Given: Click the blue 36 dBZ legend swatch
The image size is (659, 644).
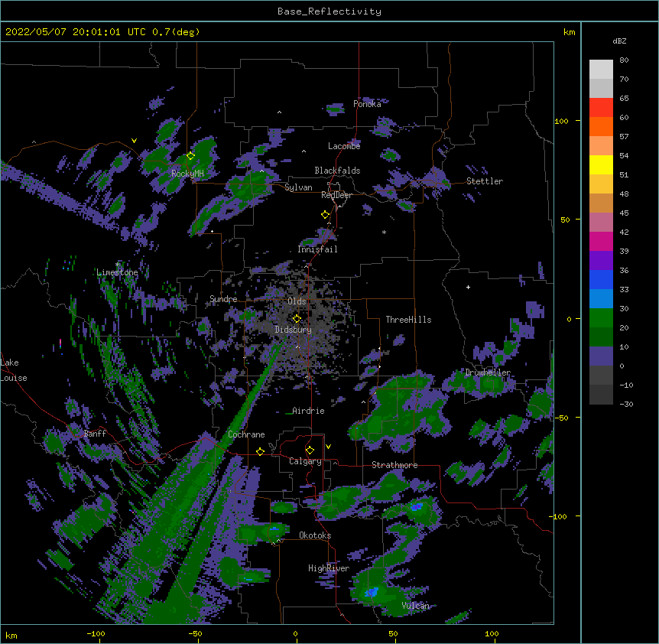Looking at the screenshot, I should [601, 279].
